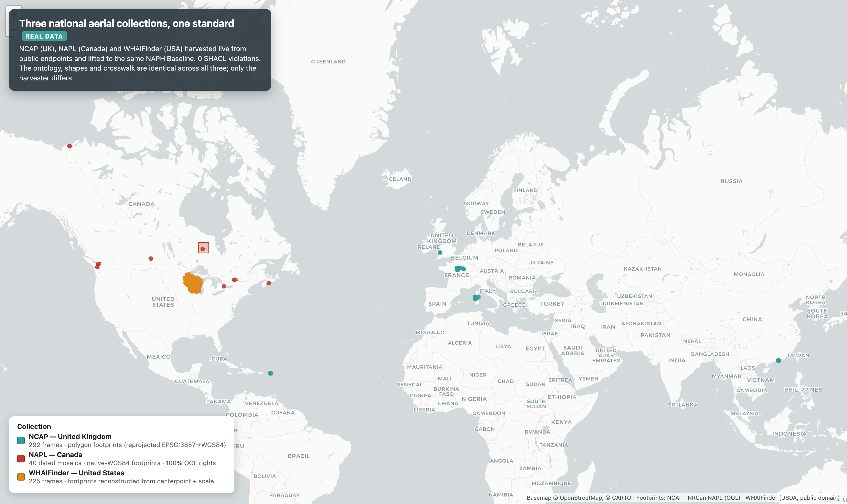Click the title 'Three national aerial collections, one standard'
Image resolution: width=847 pixels, height=504 pixels.
click(127, 23)
